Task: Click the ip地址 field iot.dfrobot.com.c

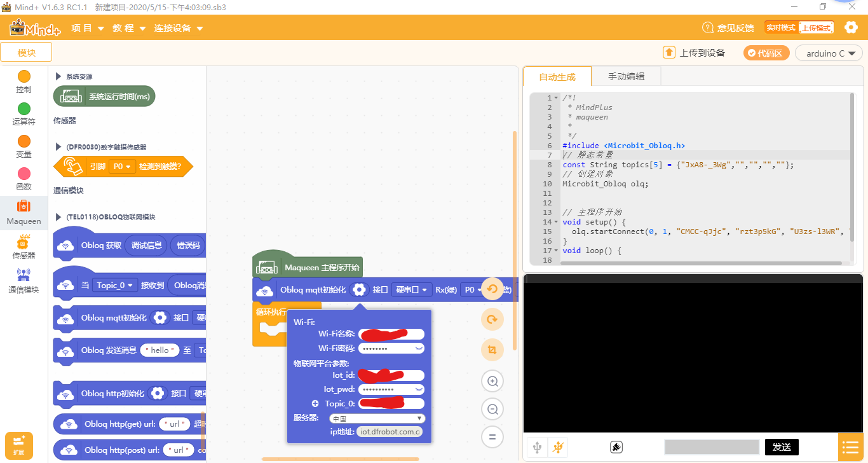Action: [390, 432]
